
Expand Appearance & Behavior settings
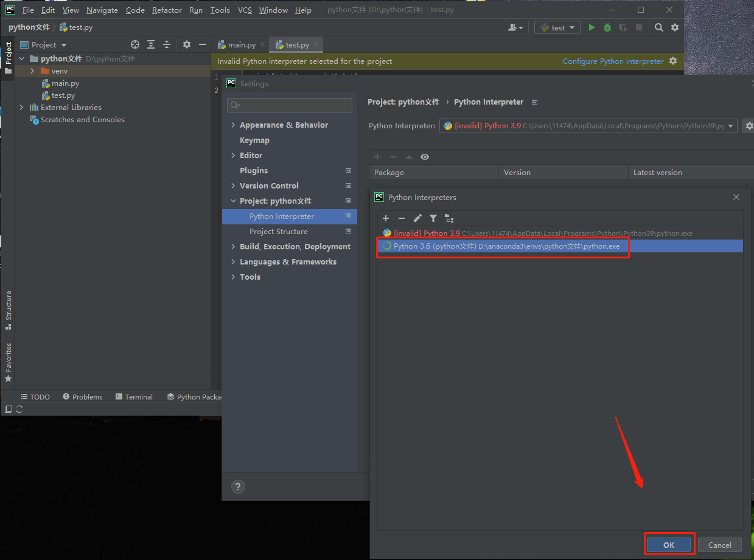click(233, 125)
